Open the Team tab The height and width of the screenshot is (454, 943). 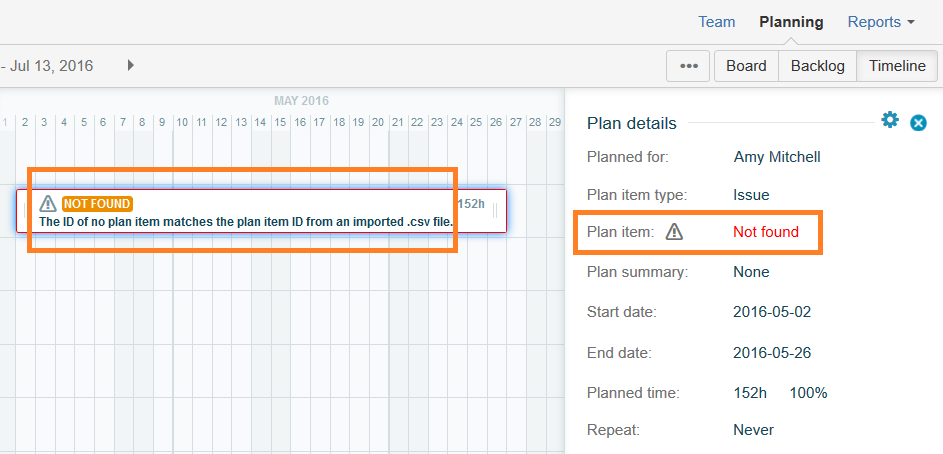716,22
